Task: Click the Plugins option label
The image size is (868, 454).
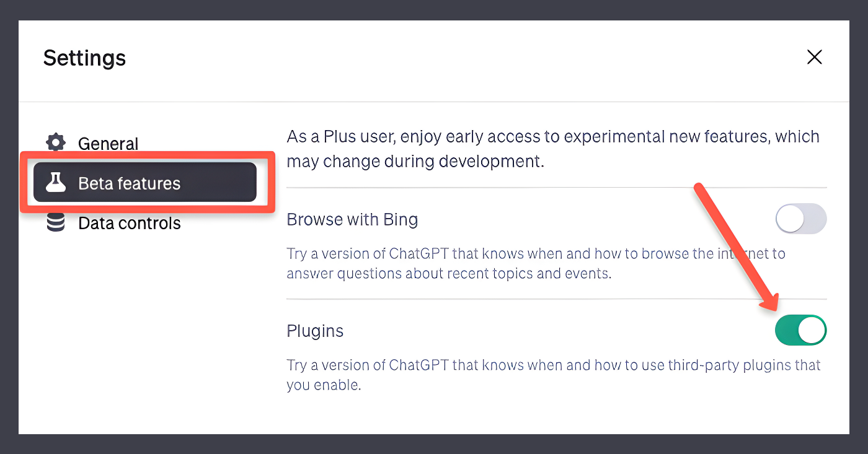Action: pyautogui.click(x=315, y=331)
